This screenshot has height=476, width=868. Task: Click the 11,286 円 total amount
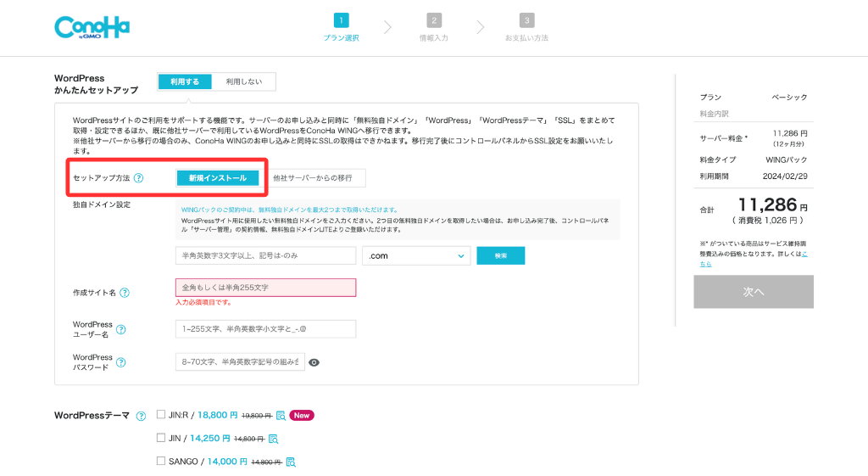click(773, 205)
